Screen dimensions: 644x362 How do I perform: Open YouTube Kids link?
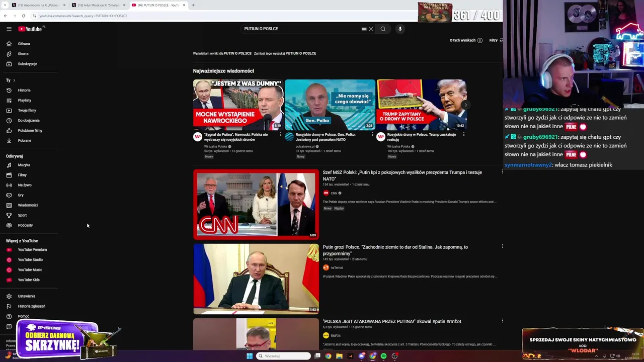29,280
